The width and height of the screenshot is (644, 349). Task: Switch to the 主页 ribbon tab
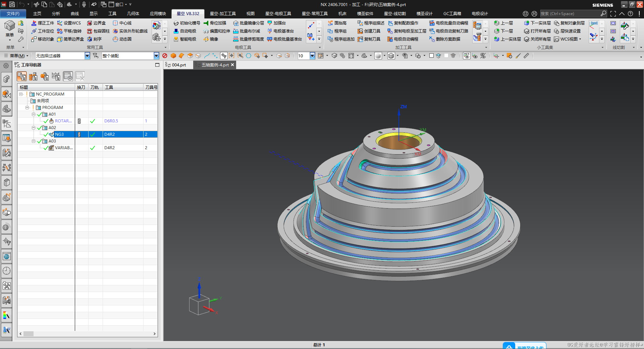[37, 14]
